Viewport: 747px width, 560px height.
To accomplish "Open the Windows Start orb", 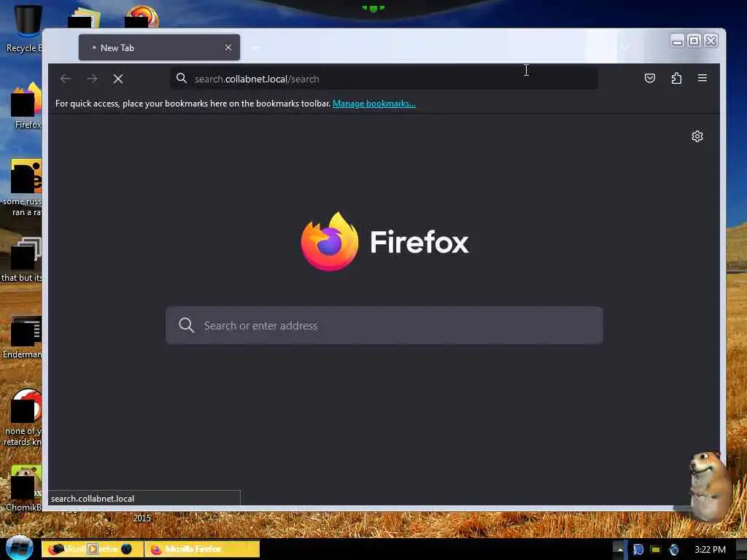I will [20, 548].
